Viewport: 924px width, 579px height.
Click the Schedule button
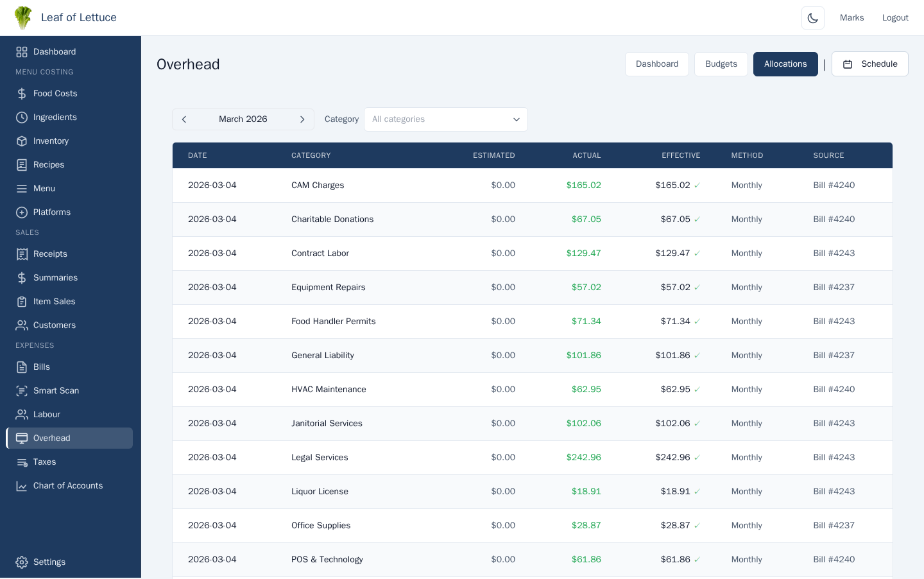click(x=869, y=64)
